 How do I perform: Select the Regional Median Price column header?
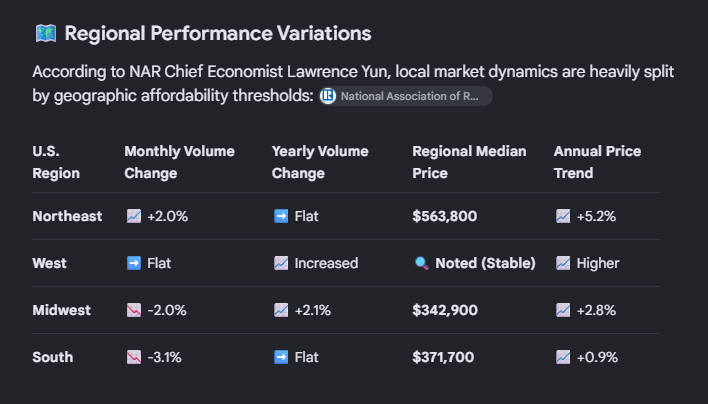(469, 162)
